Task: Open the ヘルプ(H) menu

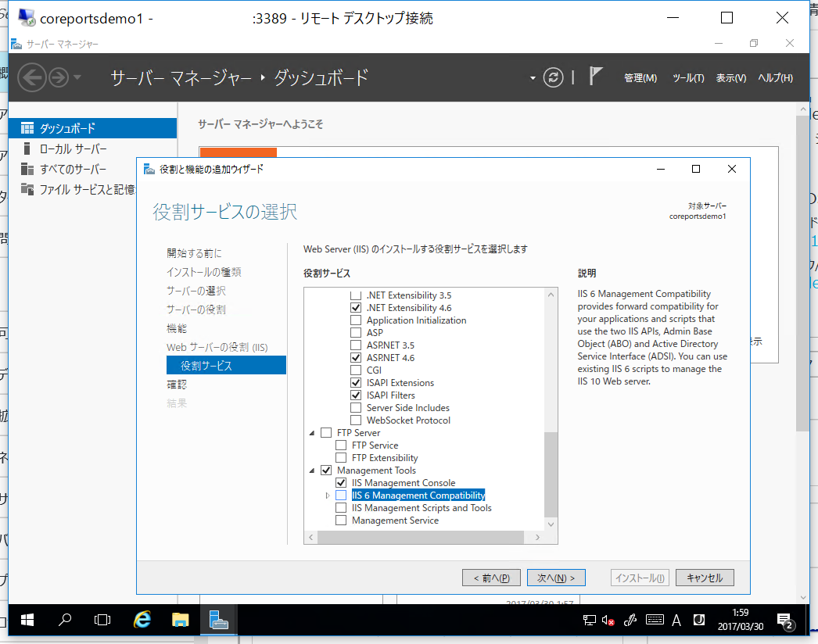Action: point(775,77)
